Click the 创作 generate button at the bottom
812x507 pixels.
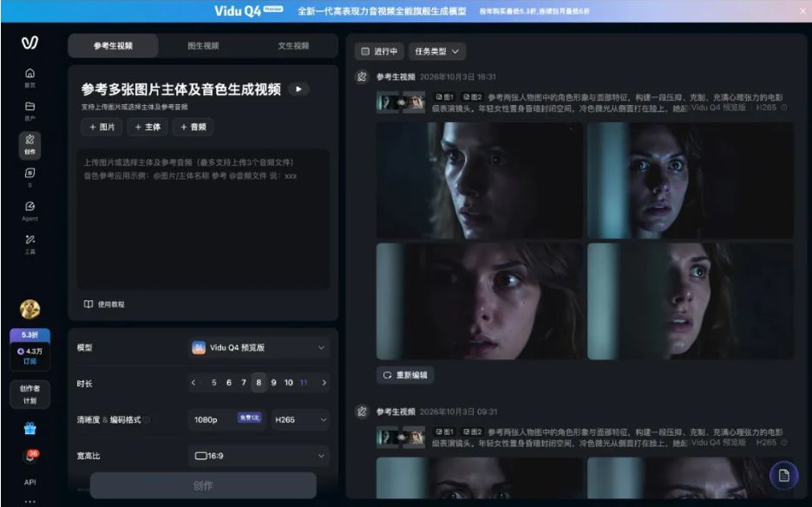point(203,486)
